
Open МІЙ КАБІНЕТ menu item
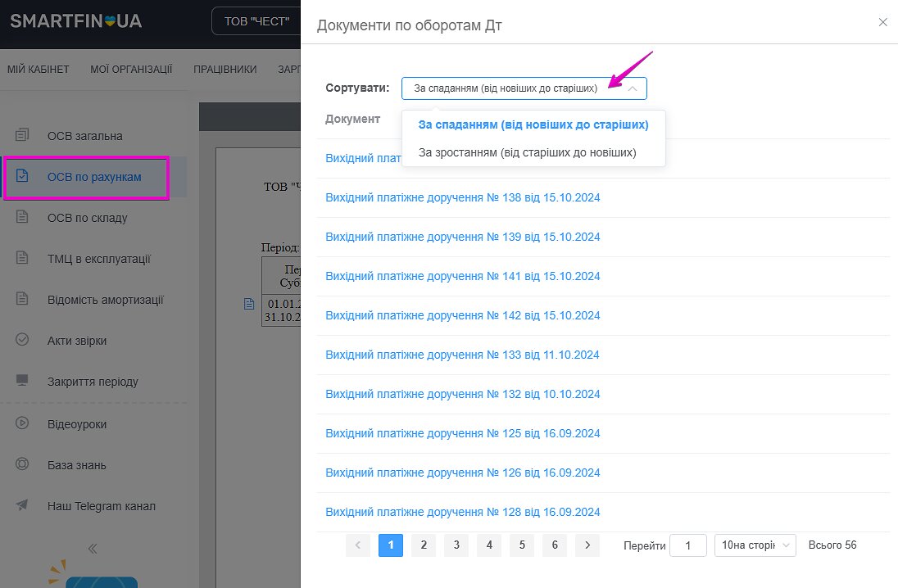click(38, 70)
